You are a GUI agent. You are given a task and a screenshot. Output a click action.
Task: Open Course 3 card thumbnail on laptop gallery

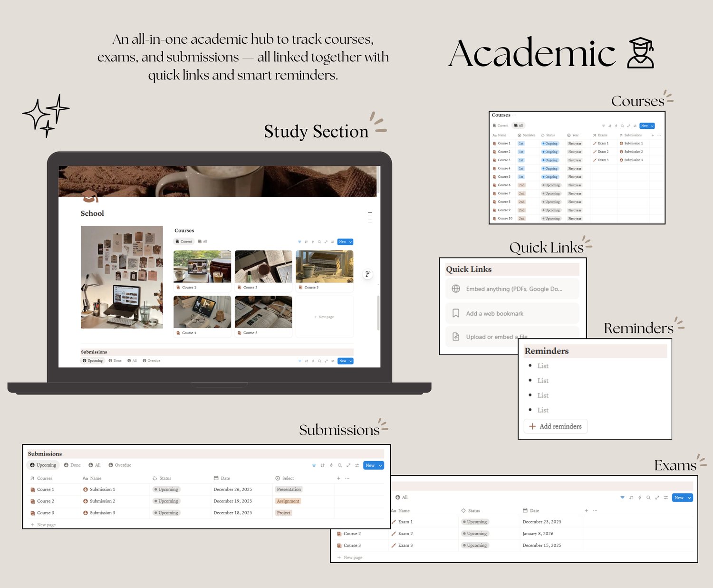(x=325, y=267)
